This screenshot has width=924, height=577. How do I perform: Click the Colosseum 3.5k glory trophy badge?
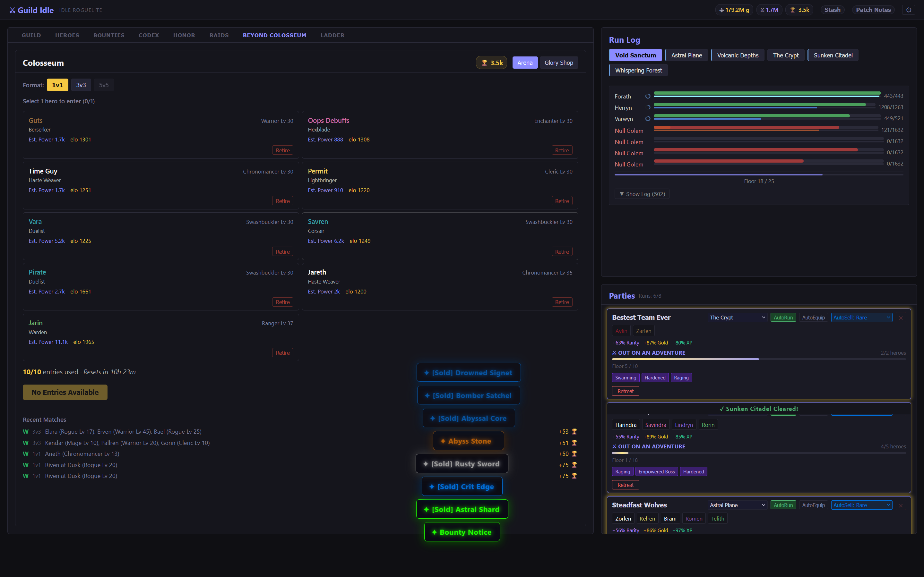coord(491,63)
